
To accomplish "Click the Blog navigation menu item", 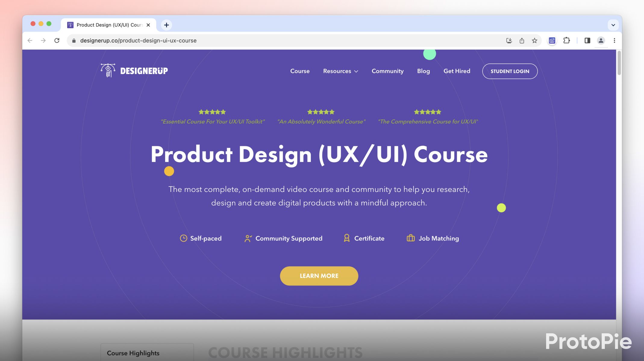I will 423,71.
